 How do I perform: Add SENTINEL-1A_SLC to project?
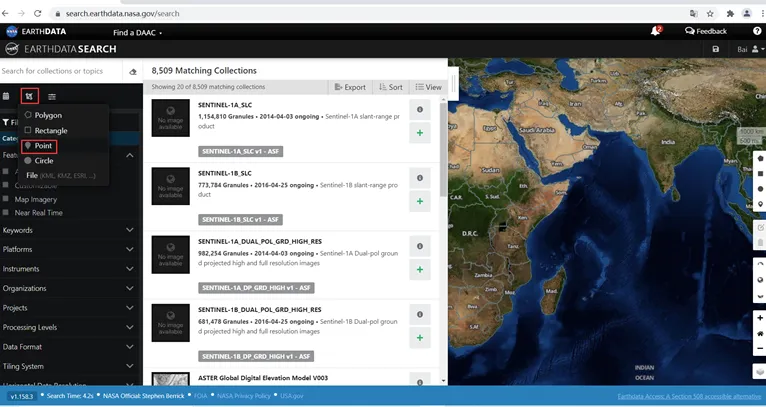click(420, 133)
